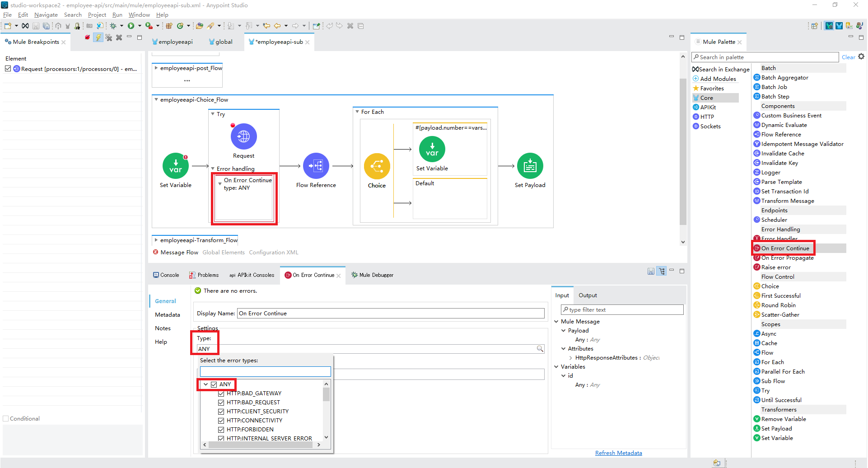Toggle the Conditional checkbox
The image size is (868, 468).
pos(6,419)
